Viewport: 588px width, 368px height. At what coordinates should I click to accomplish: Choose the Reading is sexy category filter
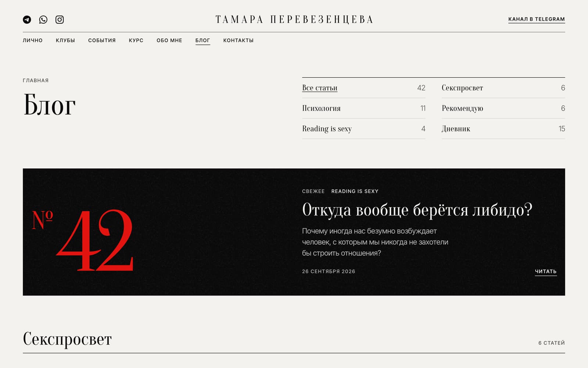pyautogui.click(x=364, y=129)
